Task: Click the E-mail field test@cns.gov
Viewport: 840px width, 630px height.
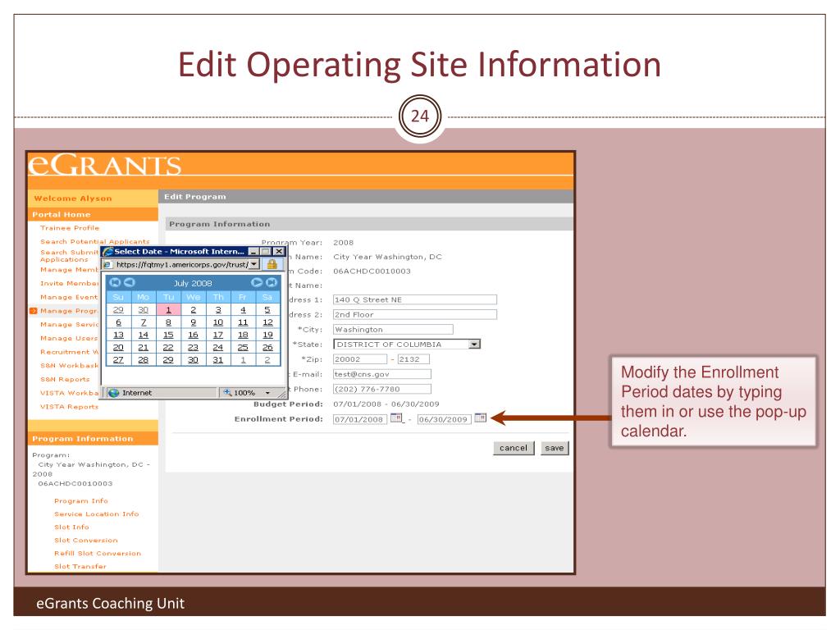Action: pyautogui.click(x=381, y=374)
